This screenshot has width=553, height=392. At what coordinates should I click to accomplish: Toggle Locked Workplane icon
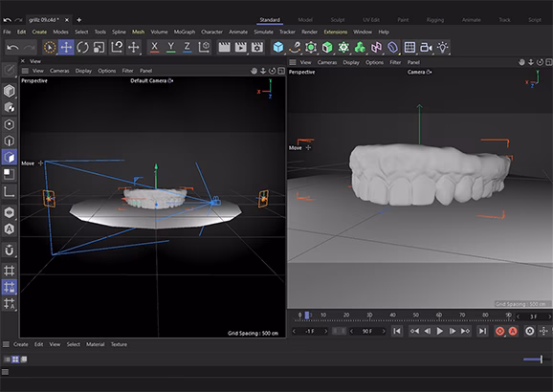[9, 287]
